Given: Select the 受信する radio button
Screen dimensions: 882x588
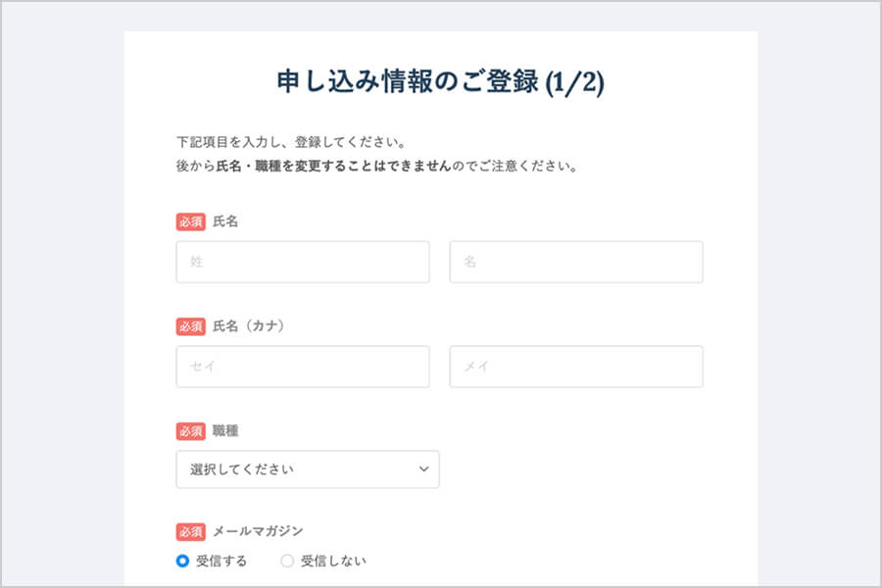Looking at the screenshot, I should click(182, 562).
